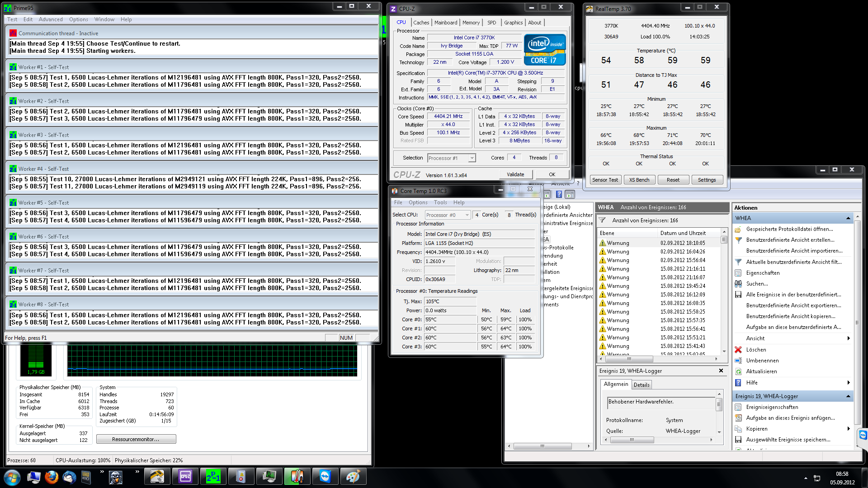868x488 pixels.
Task: Collapse the Ereignis 19 WHEA-Logger actions section
Action: click(848, 396)
